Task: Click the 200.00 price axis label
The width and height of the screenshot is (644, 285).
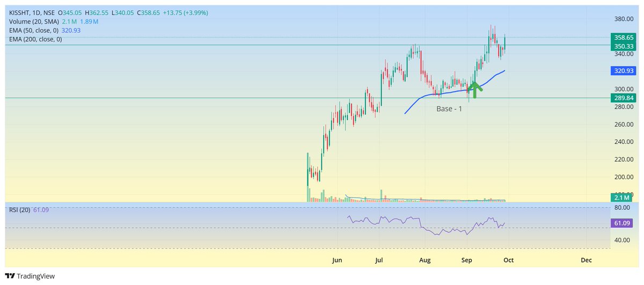Action: tap(625, 177)
